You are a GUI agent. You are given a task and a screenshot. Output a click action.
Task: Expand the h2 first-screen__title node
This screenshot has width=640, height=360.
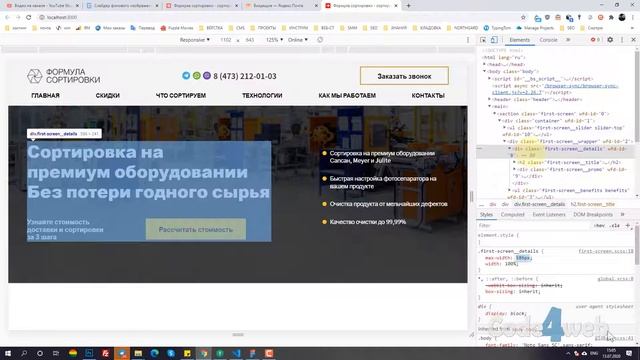pos(514,162)
